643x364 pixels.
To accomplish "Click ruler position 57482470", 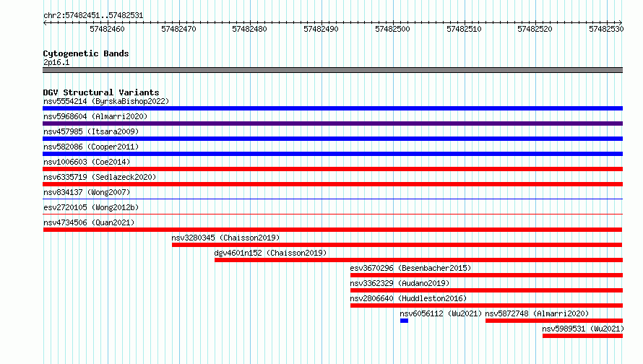I will tap(178, 29).
